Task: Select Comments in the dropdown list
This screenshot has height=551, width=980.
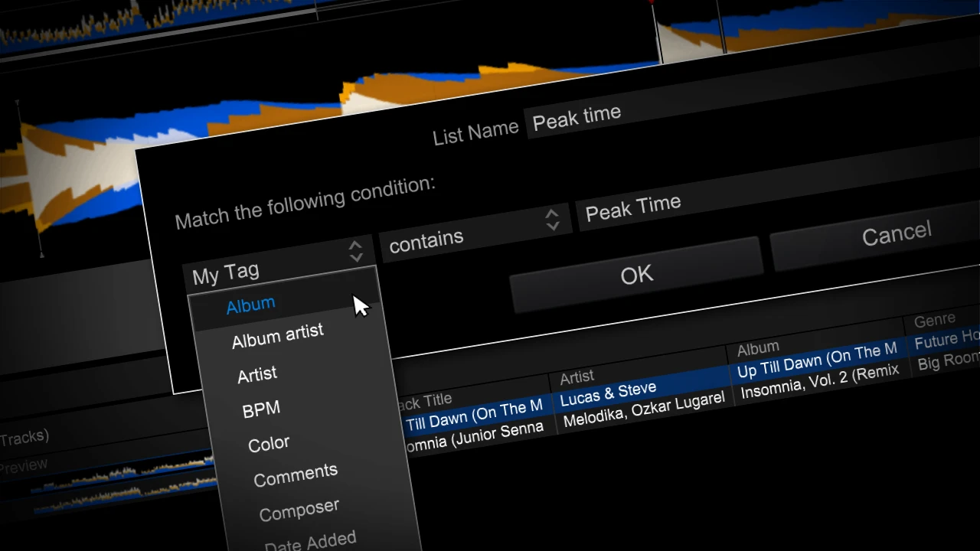Action: [x=296, y=476]
